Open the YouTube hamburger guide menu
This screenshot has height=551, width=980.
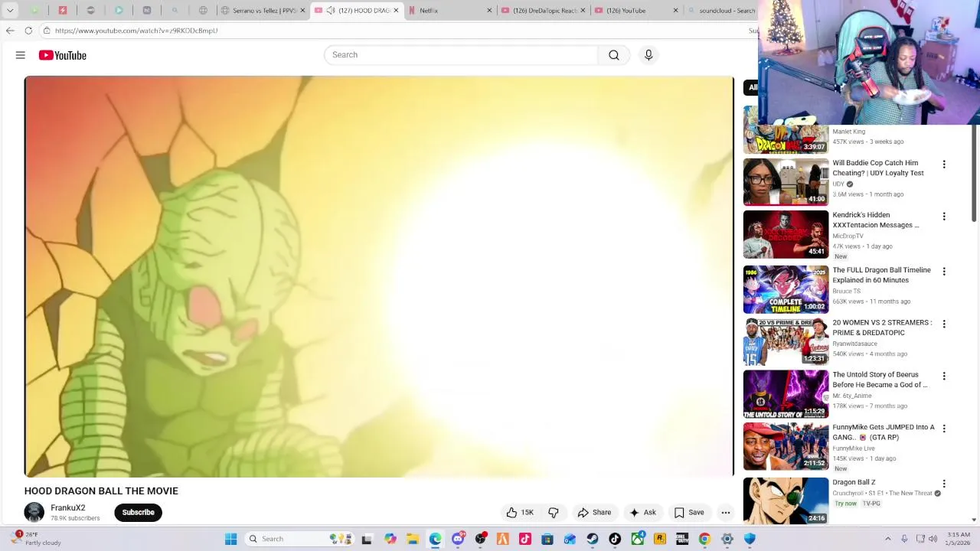(21, 55)
